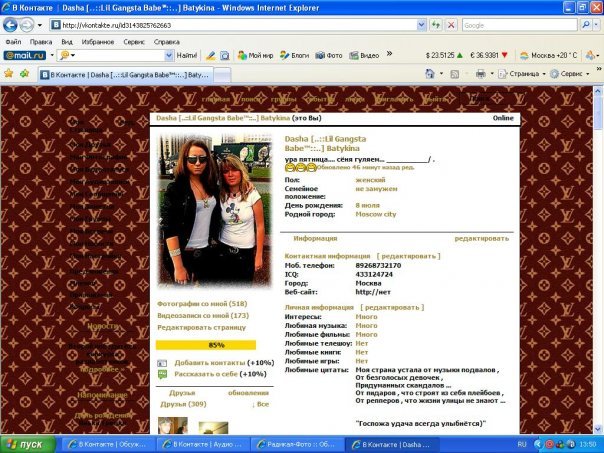Open Мой мир from Mail.ru toolbar
The image size is (604, 453).
255,55
